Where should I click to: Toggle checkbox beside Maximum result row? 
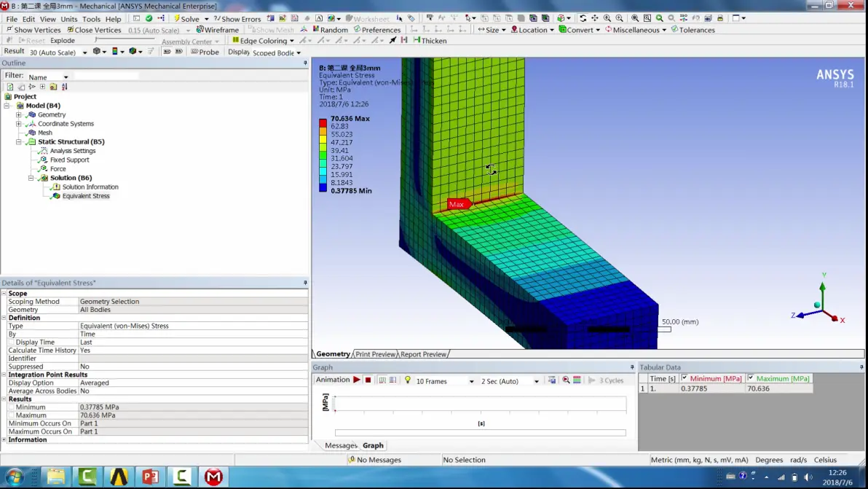click(12, 415)
